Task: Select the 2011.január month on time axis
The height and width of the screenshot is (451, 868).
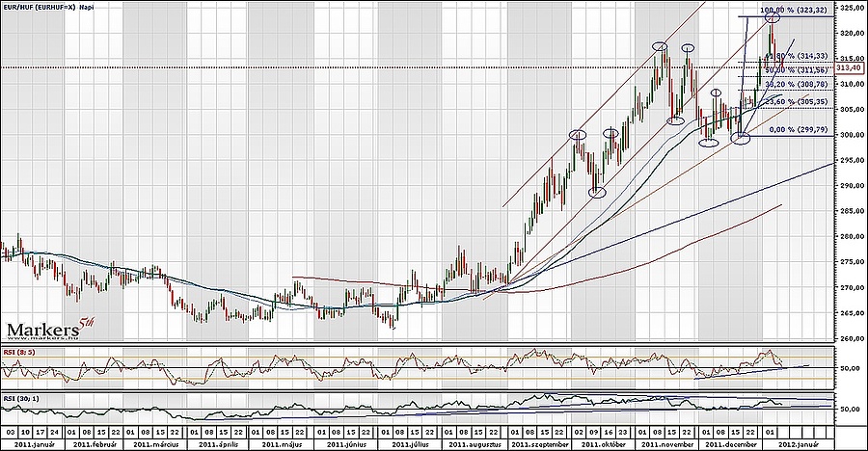Action: coord(33,444)
